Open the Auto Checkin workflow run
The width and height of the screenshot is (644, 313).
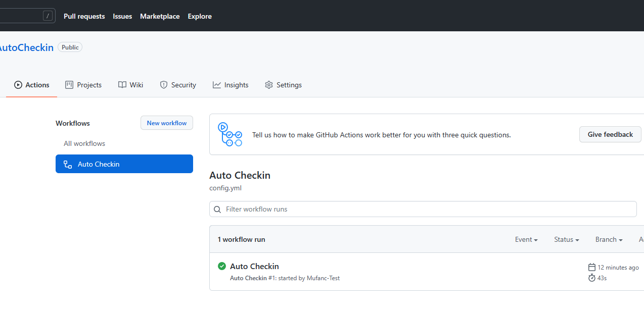254,266
